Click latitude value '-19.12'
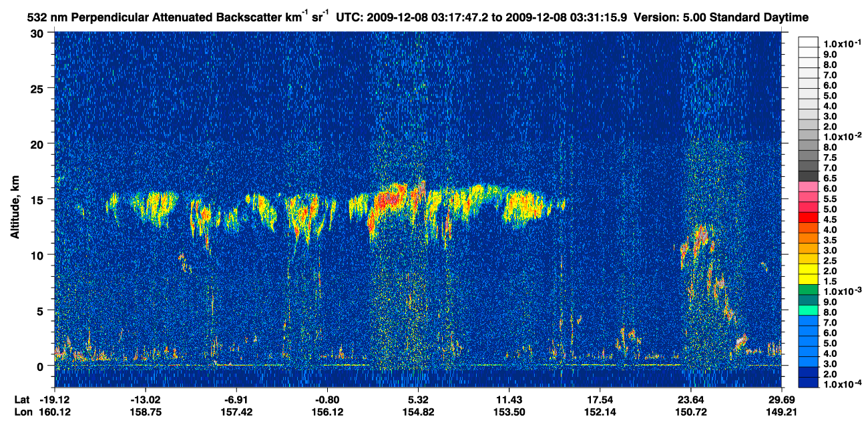Image resolution: width=868 pixels, height=445 pixels. 54,400
